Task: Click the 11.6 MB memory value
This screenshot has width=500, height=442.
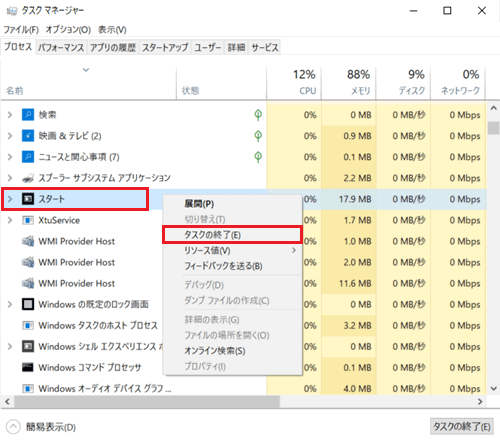Action: pyautogui.click(x=355, y=284)
